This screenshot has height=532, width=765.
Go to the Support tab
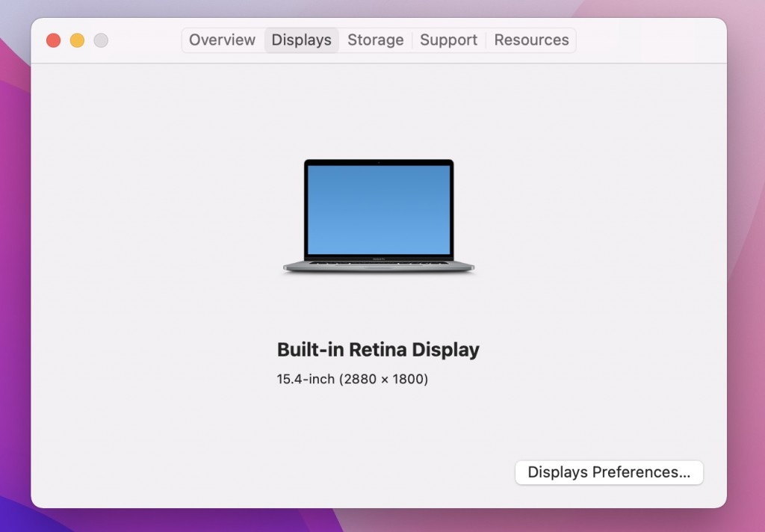point(448,40)
